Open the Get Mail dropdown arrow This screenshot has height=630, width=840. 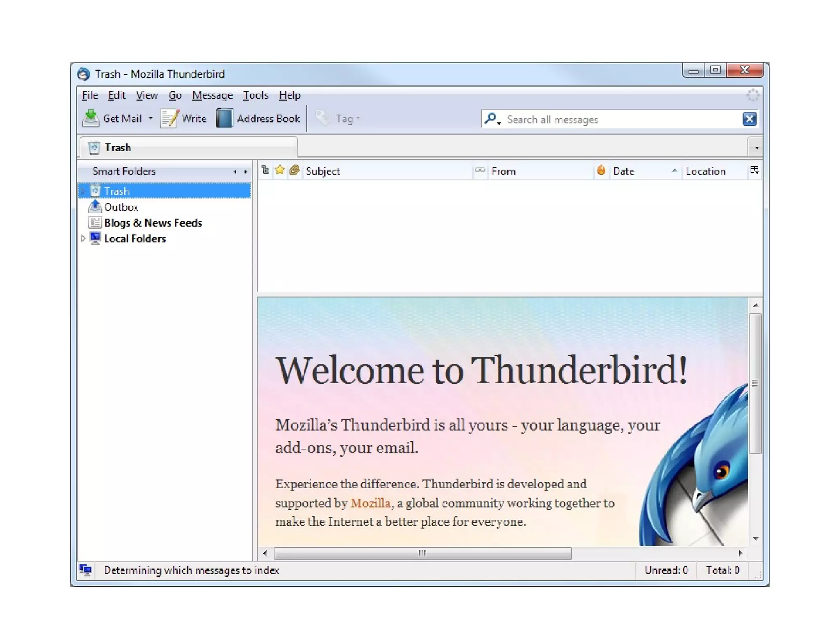[151, 119]
